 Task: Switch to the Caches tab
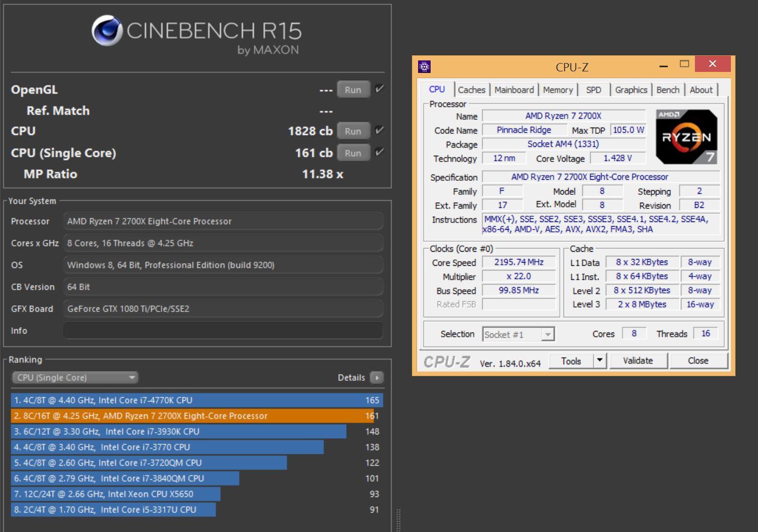tap(472, 90)
